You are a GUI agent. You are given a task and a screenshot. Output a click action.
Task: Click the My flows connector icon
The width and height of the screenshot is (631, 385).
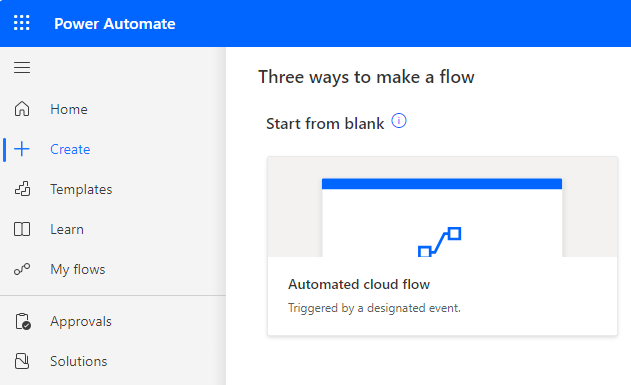(x=22, y=269)
